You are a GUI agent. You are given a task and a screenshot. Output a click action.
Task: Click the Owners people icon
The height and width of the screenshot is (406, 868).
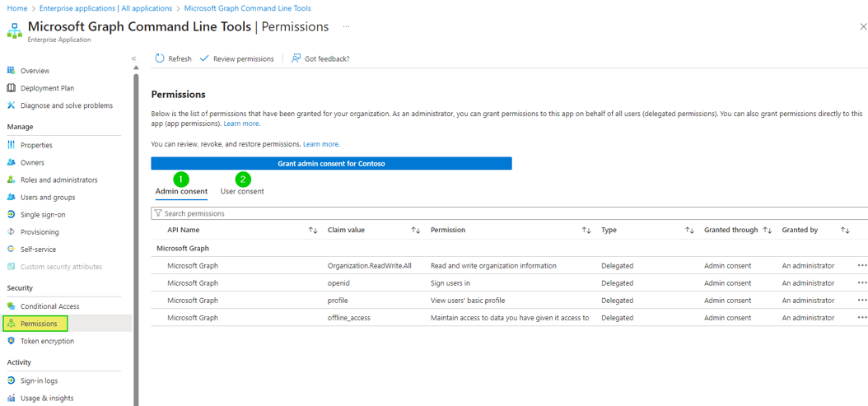coord(11,163)
